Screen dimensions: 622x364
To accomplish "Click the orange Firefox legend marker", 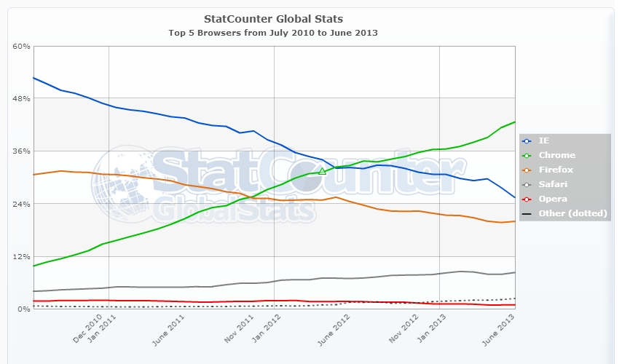I will click(x=527, y=170).
